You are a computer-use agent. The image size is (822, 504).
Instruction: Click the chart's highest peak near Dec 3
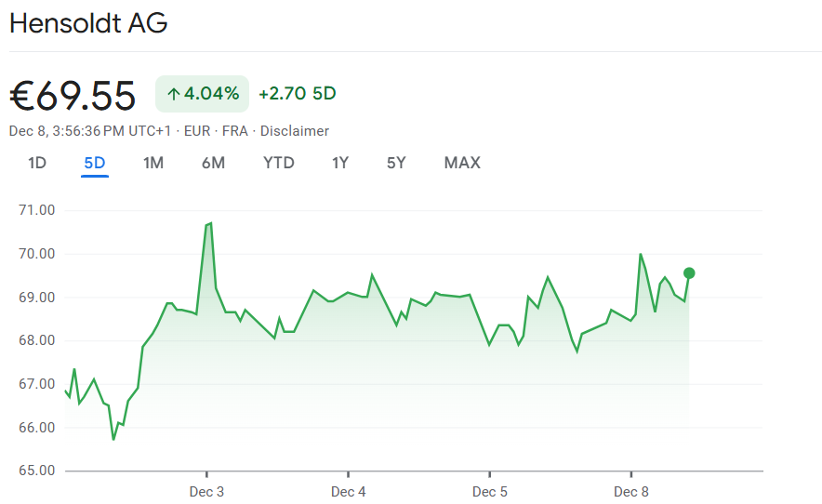point(210,223)
